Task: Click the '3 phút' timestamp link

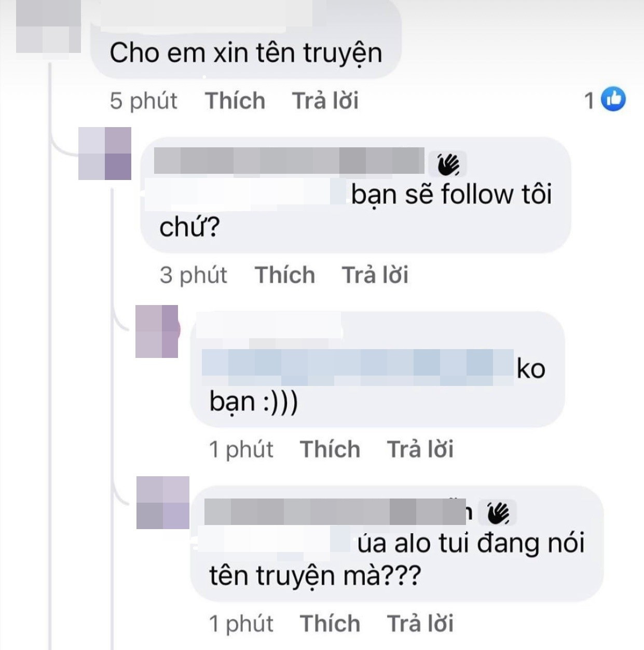Action: 193,275
